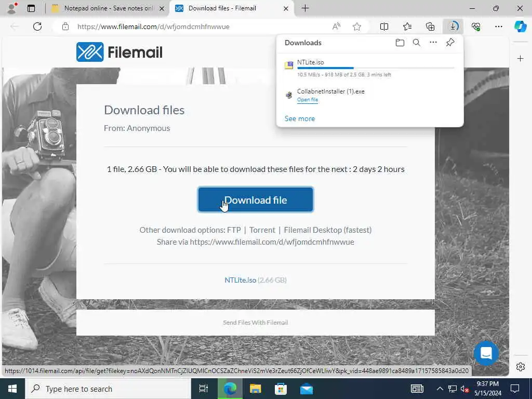This screenshot has height=399, width=532.
Task: Click the NTLite.iso download progress bar
Action: click(x=376, y=68)
